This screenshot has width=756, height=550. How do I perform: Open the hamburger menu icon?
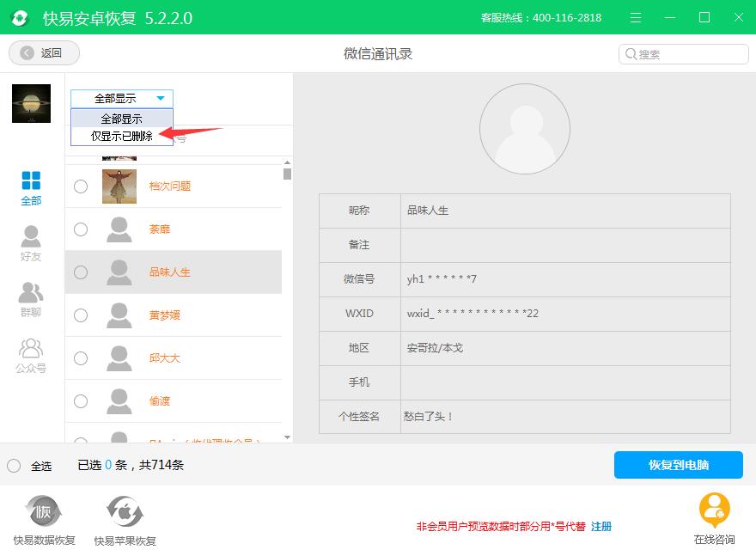(636, 18)
